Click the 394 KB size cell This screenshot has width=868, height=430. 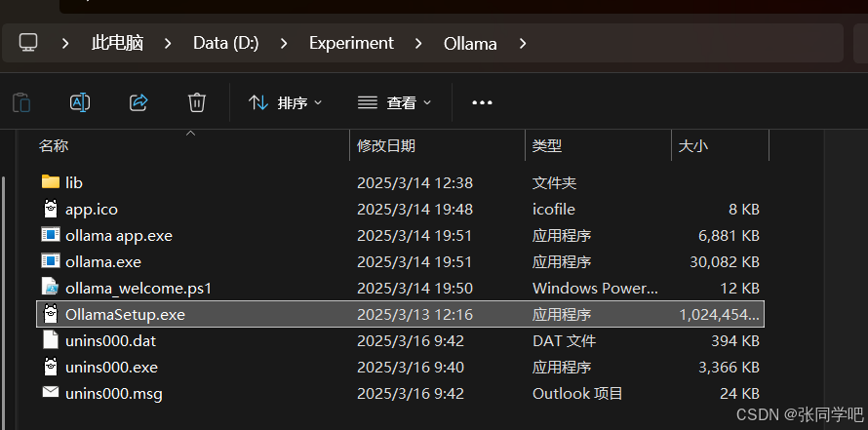point(735,341)
